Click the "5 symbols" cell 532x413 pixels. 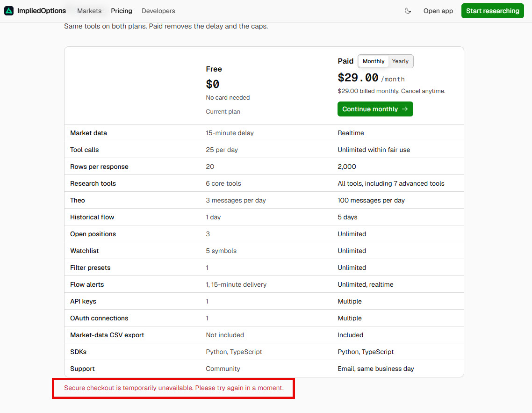point(221,251)
